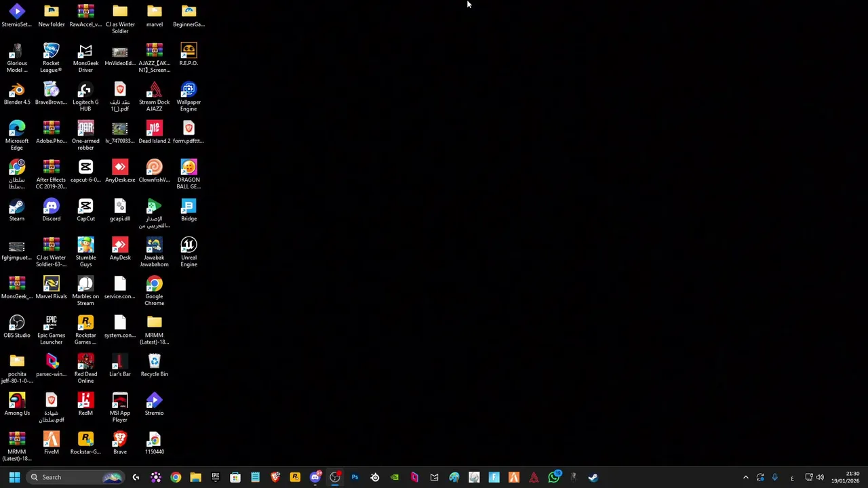The height and width of the screenshot is (488, 868).
Task: Select the Marbles on Stream desktop icon
Action: [x=85, y=291]
